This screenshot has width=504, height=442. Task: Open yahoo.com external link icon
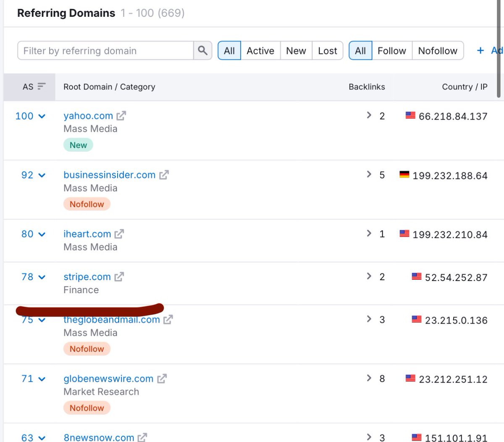pos(121,116)
